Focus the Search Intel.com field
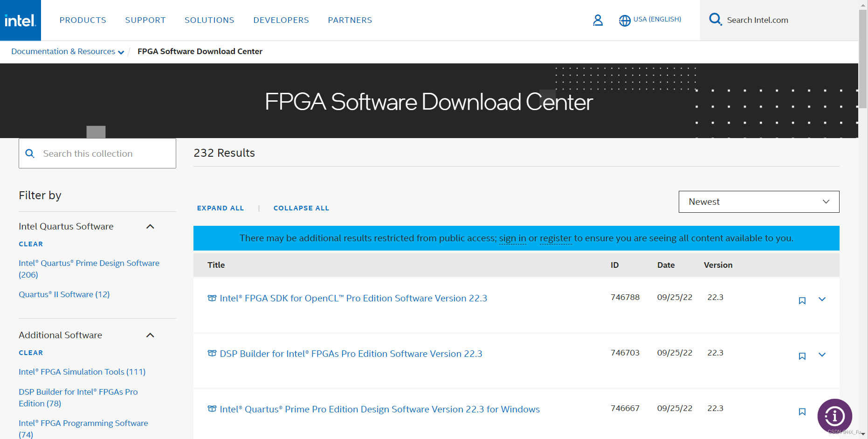 point(778,20)
